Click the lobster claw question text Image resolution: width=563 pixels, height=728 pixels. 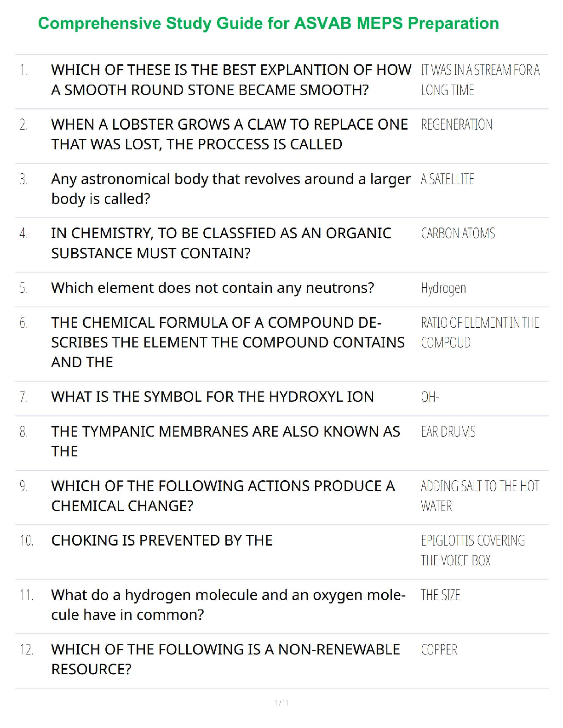point(229,134)
